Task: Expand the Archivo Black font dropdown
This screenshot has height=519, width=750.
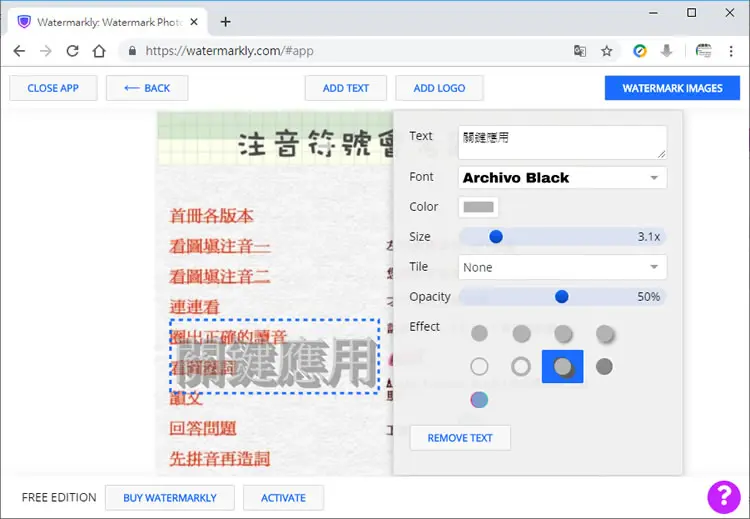Action: point(562,177)
